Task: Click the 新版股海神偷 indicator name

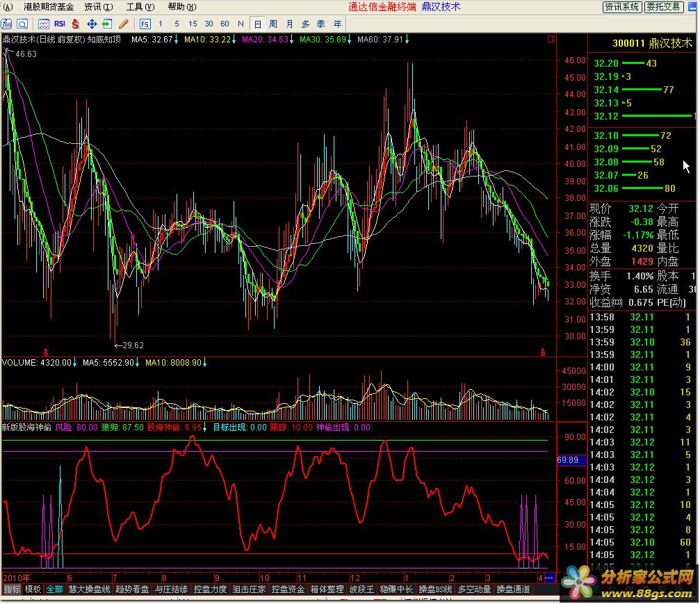Action: [x=27, y=427]
